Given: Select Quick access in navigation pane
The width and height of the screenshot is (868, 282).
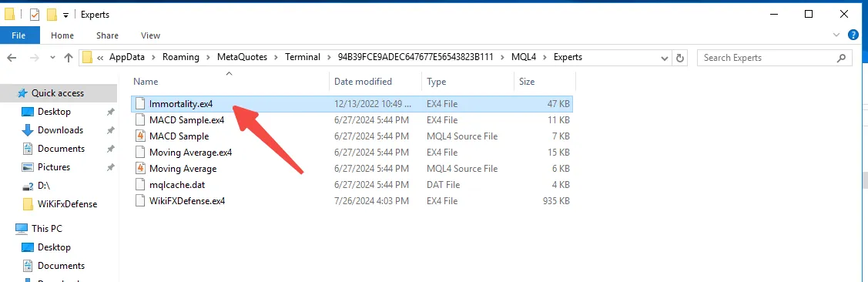Looking at the screenshot, I should pos(59,93).
